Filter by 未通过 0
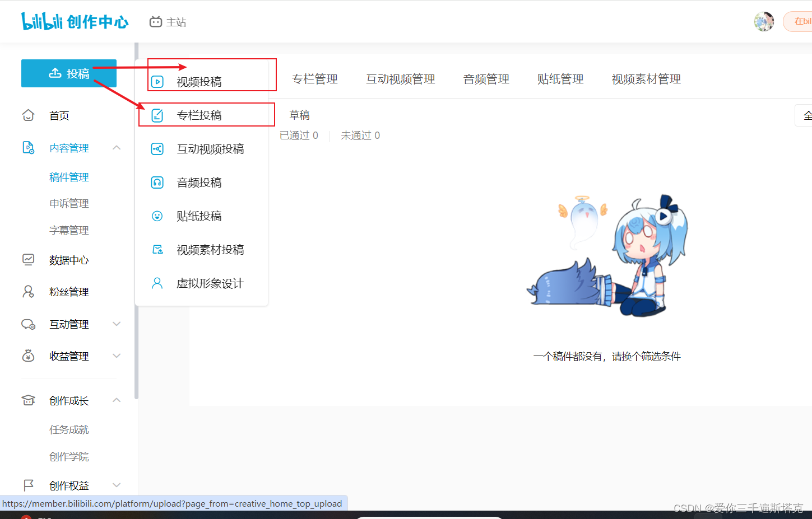 point(360,135)
